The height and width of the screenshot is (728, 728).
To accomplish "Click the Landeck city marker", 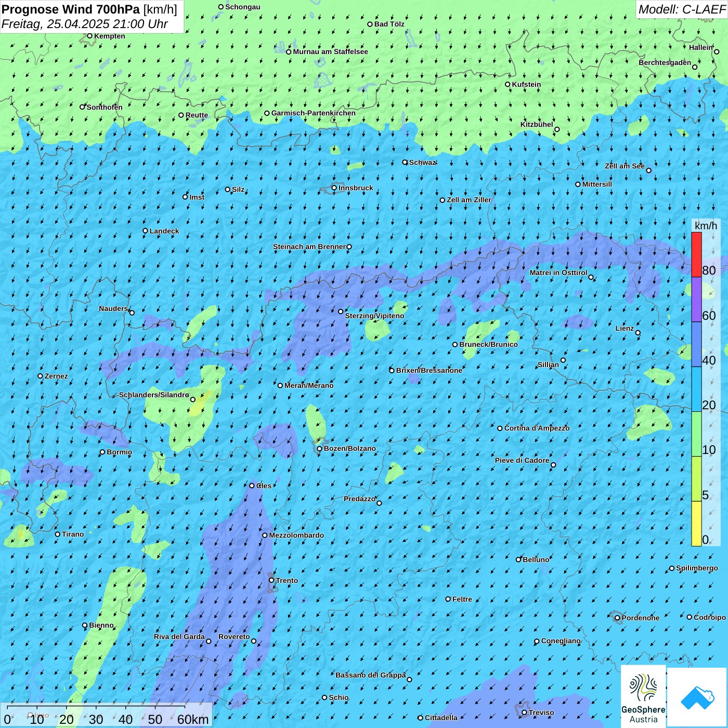I will pyautogui.click(x=145, y=231).
